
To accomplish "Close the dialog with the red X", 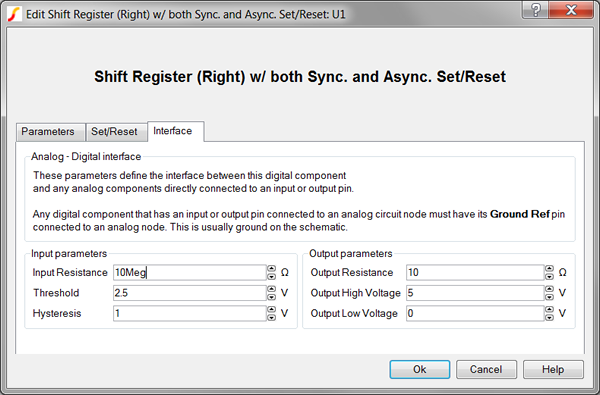I will pyautogui.click(x=571, y=10).
